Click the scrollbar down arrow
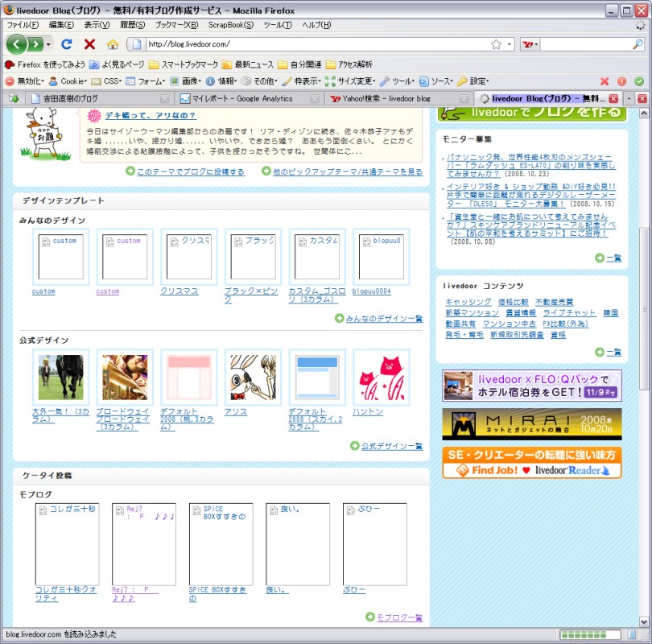 (x=644, y=622)
